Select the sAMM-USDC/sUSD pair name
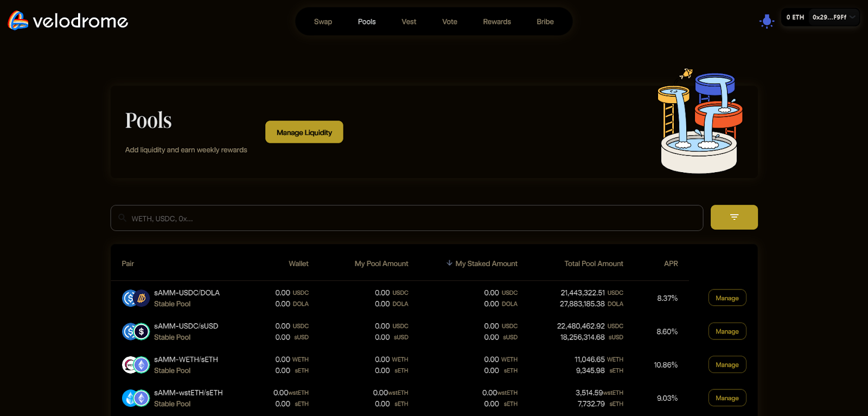This screenshot has height=416, width=868. 186,326
